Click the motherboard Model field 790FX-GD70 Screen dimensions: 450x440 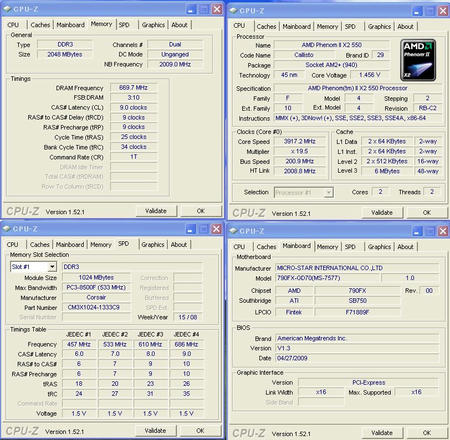(327, 278)
